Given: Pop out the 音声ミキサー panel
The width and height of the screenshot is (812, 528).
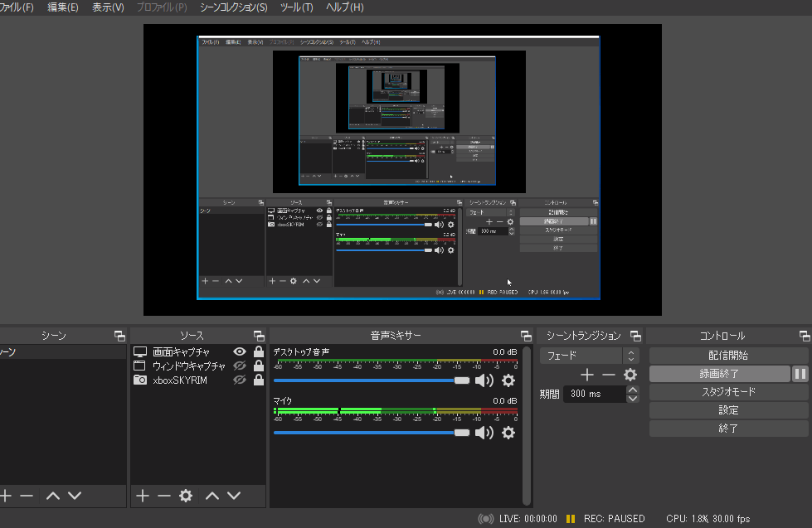Looking at the screenshot, I should point(526,335).
